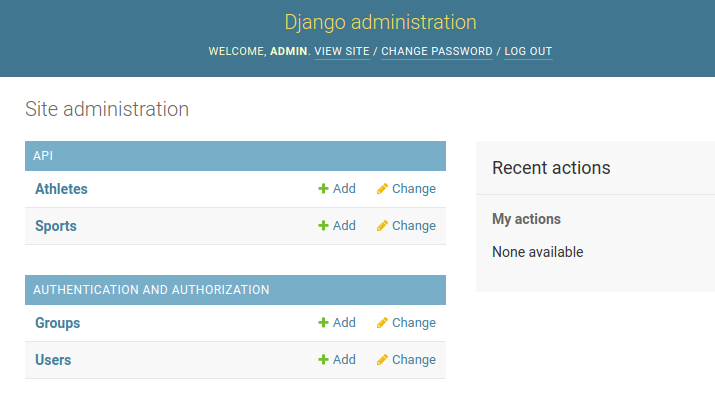This screenshot has width=715, height=416.
Task: Click the Add text for Users
Action: point(344,359)
